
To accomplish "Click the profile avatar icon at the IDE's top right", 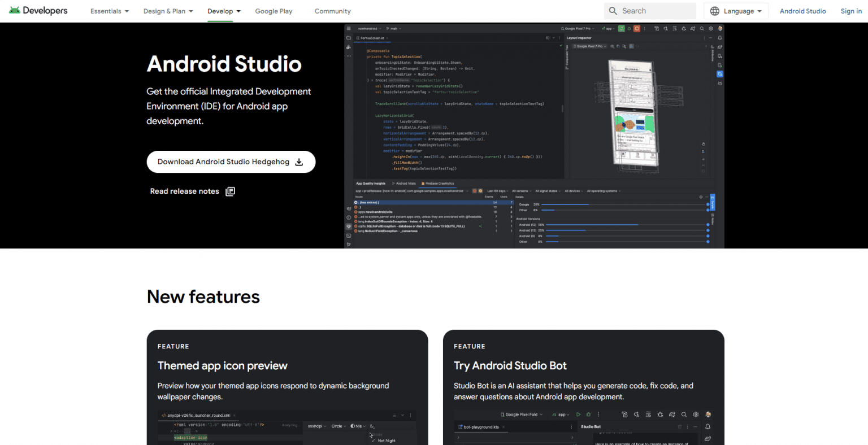I will tap(720, 28).
